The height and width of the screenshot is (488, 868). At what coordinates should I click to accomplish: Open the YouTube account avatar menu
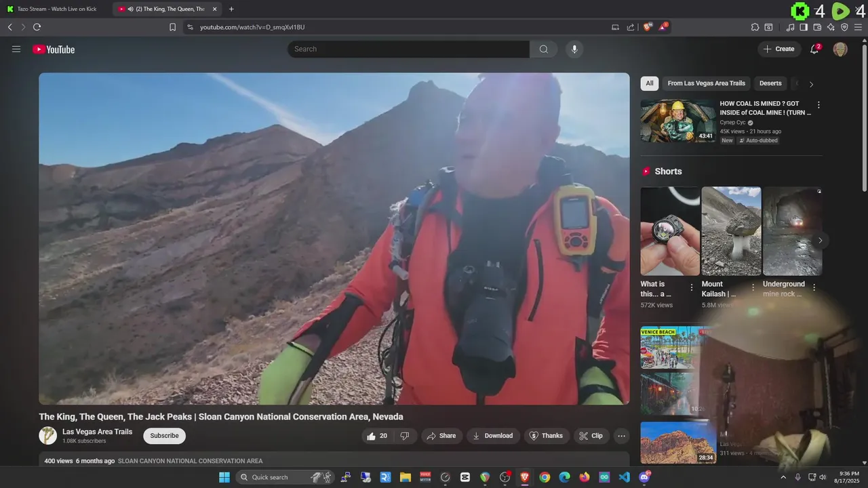tap(840, 49)
